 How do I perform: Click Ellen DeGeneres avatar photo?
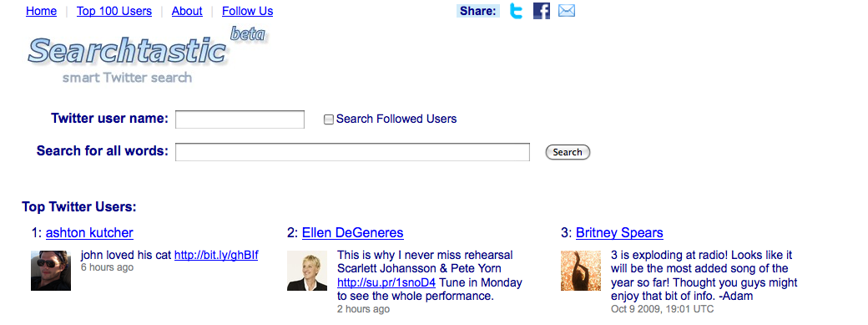[307, 271]
